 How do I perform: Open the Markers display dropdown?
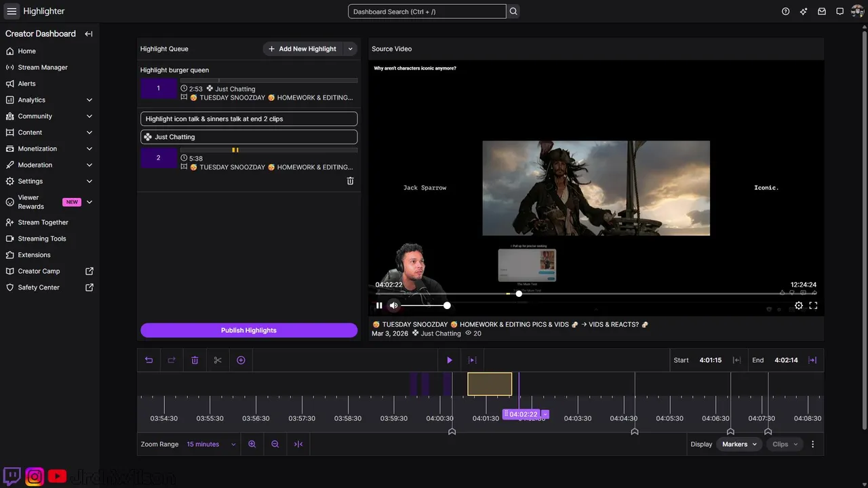[x=739, y=444]
